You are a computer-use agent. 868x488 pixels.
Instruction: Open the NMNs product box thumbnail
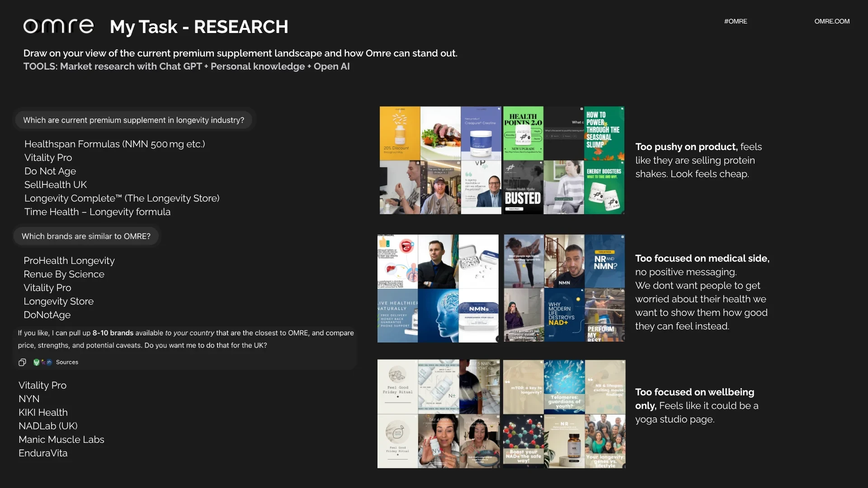(x=479, y=315)
